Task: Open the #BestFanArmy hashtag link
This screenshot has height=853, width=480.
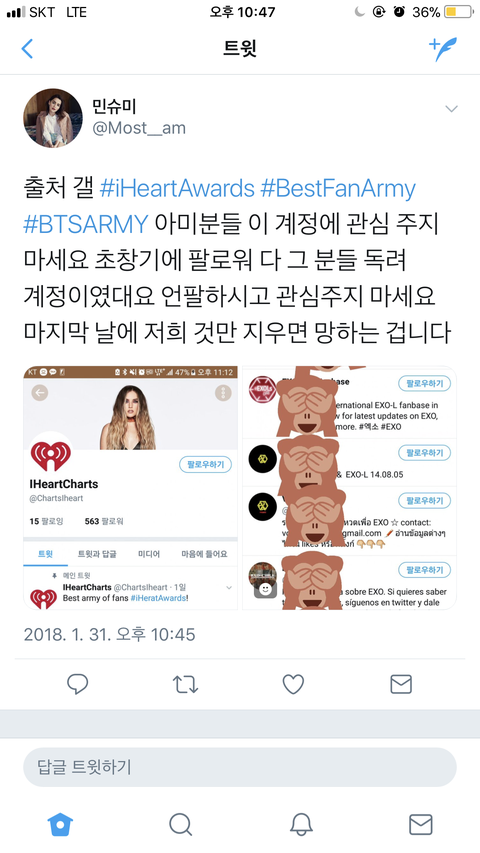Action: [338, 189]
